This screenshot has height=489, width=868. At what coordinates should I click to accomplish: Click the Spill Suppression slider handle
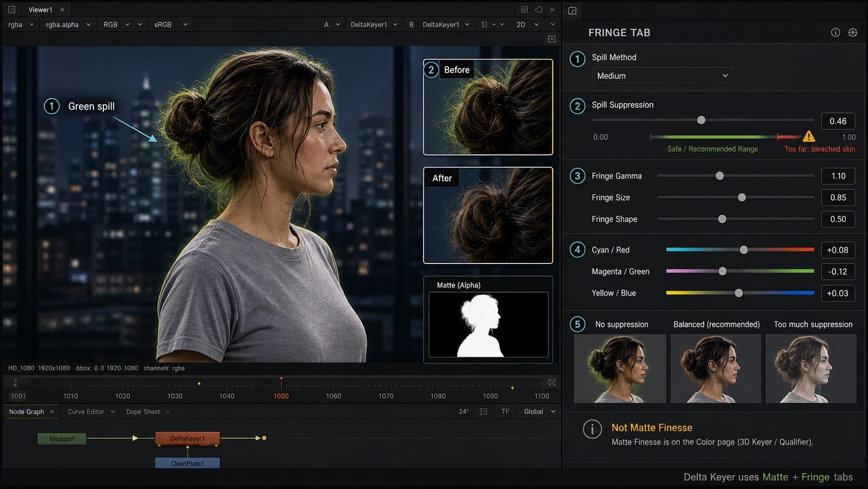[x=701, y=120]
